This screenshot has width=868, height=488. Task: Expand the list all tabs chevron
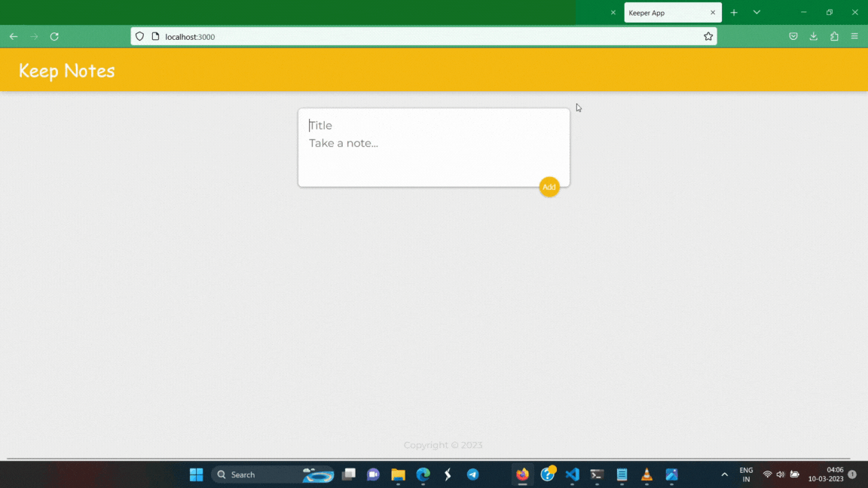pos(756,12)
